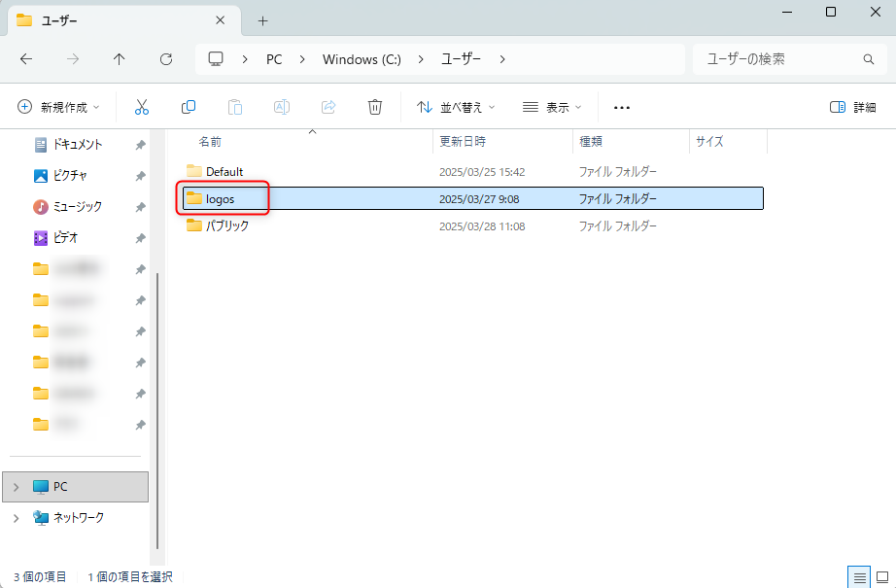Click Windows (C:) in the breadcrumb path

pyautogui.click(x=362, y=59)
